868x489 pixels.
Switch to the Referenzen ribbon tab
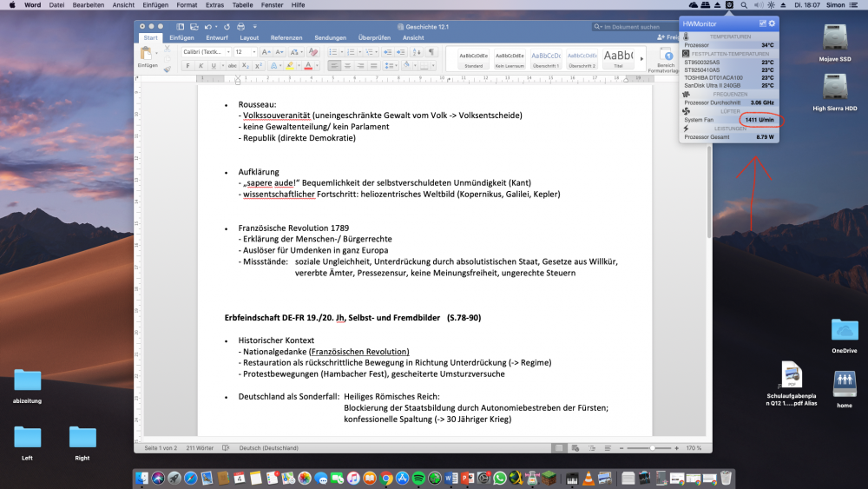click(x=286, y=37)
